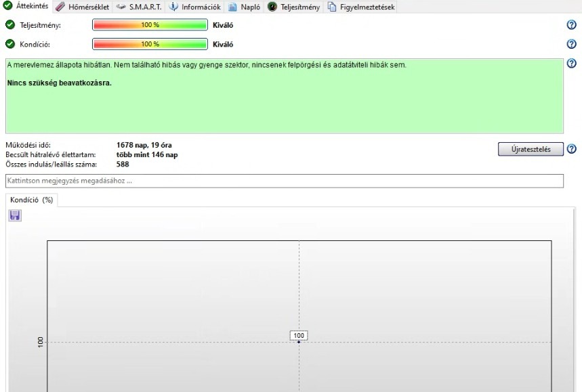This screenshot has height=392, width=582.
Task: Click the Kiváló rating next to Teljesítmény
Action: point(223,25)
